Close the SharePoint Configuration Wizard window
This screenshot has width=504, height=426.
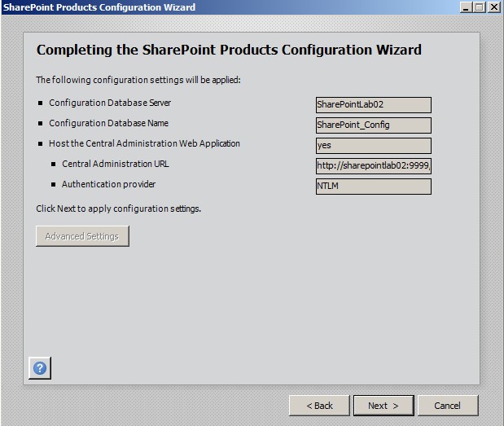[493, 7]
